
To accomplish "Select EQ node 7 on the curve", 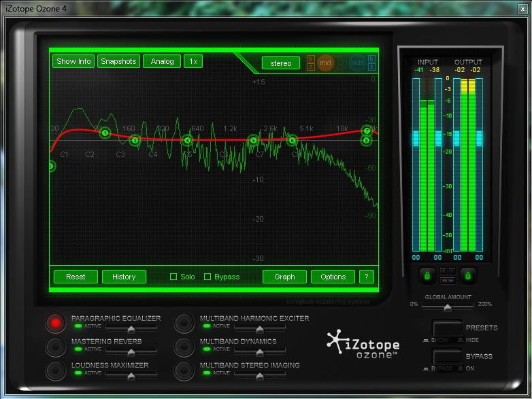I will (x=367, y=131).
